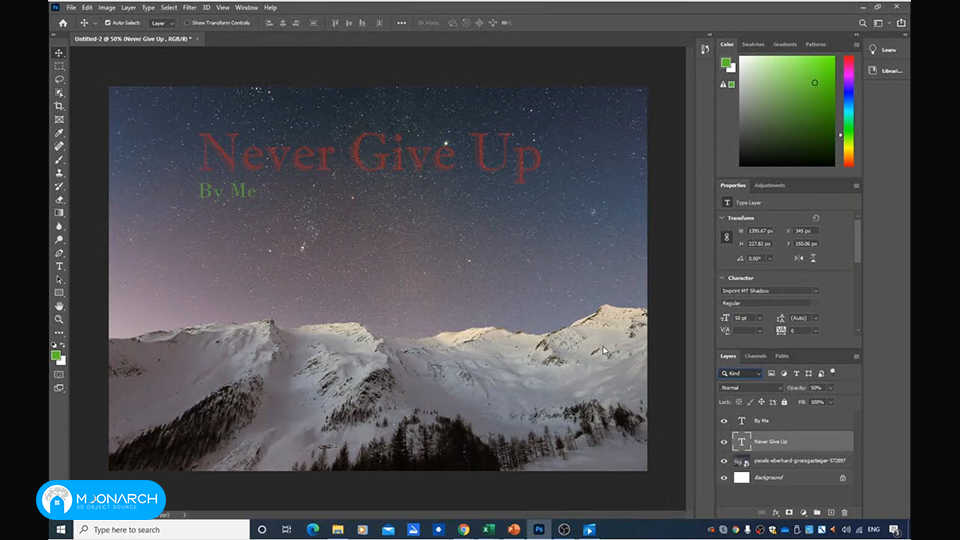
Task: Open the Libraries panel
Action: click(885, 70)
